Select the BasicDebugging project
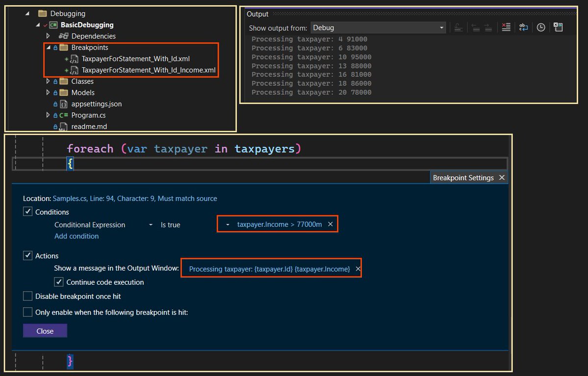 tap(87, 25)
